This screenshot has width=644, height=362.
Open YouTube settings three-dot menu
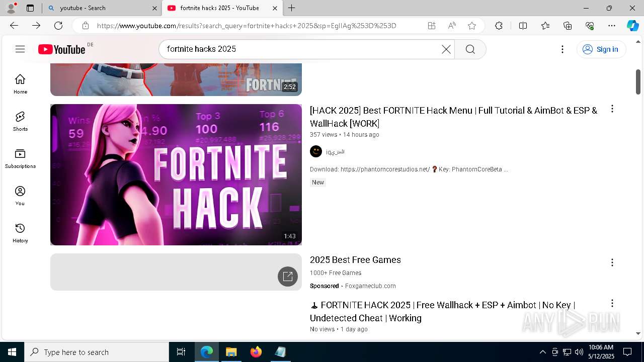tap(562, 49)
